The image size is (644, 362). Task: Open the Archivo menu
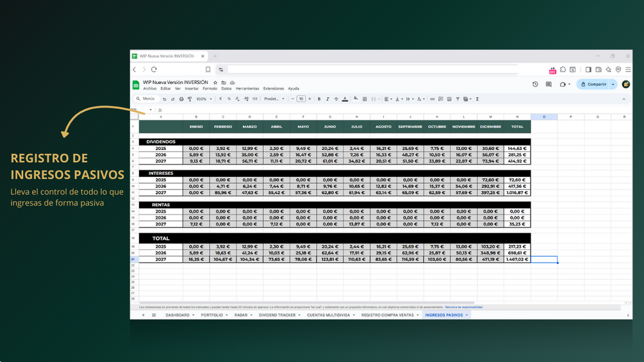click(149, 88)
